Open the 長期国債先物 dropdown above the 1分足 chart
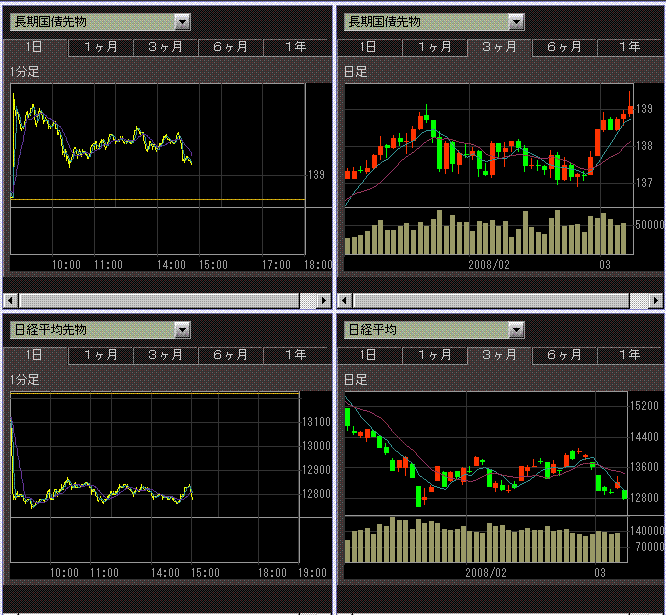Screen dimensions: 666x615 click(x=181, y=22)
